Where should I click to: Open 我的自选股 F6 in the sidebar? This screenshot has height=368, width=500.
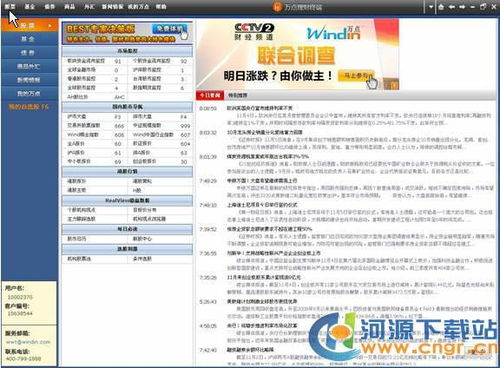coord(29,107)
